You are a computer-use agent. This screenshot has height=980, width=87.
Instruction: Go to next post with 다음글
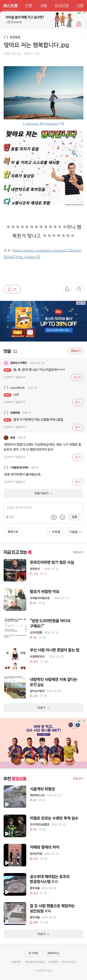click(75, 532)
